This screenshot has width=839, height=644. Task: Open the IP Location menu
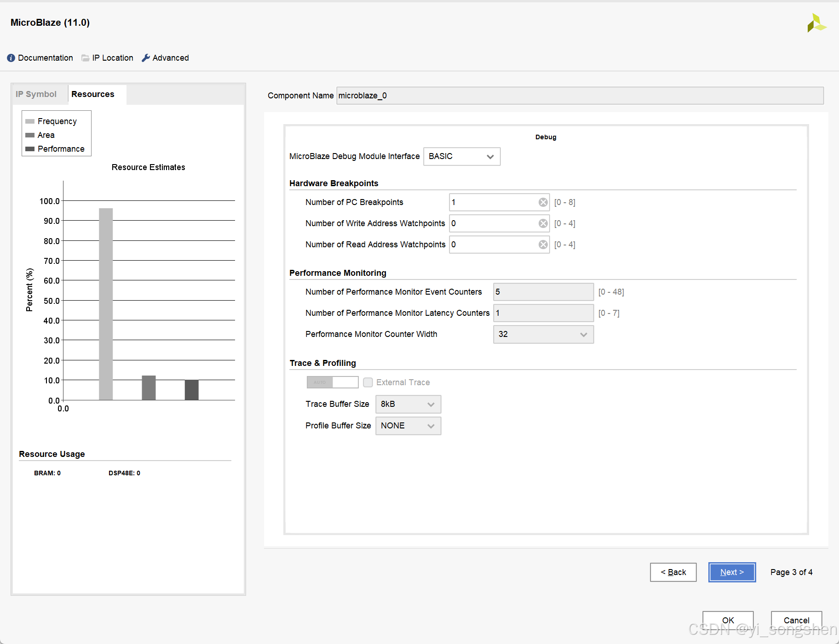click(113, 58)
